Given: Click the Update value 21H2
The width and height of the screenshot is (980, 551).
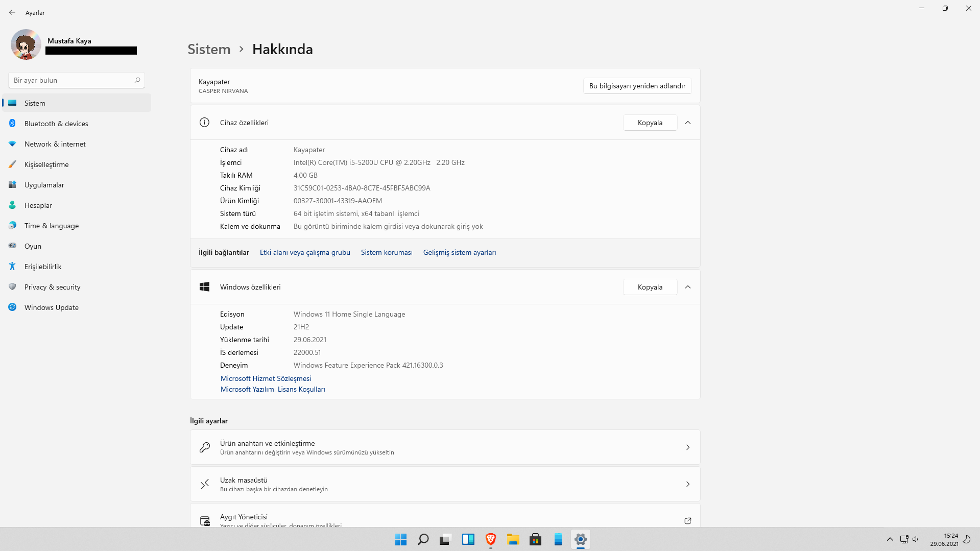Looking at the screenshot, I should (x=301, y=327).
